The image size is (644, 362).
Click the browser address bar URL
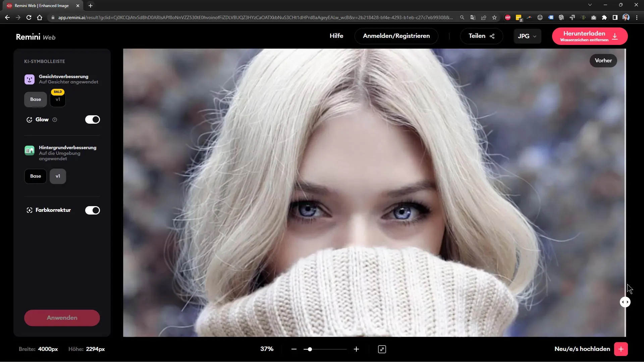click(x=255, y=17)
